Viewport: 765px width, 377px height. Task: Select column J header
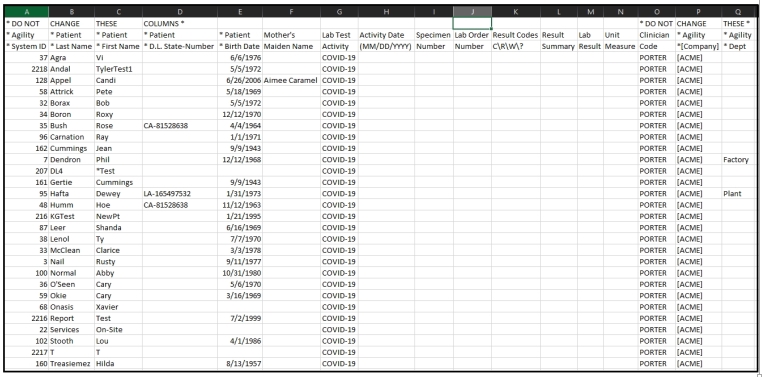tap(472, 12)
